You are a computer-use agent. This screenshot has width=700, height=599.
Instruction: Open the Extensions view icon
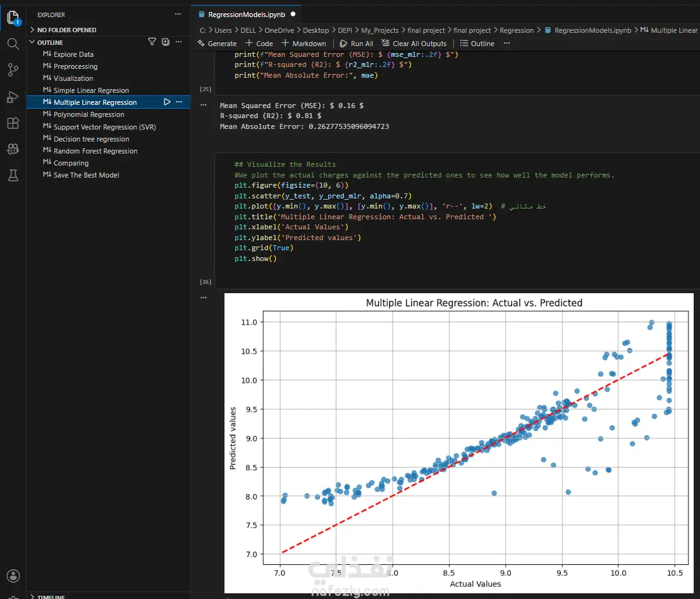point(13,123)
